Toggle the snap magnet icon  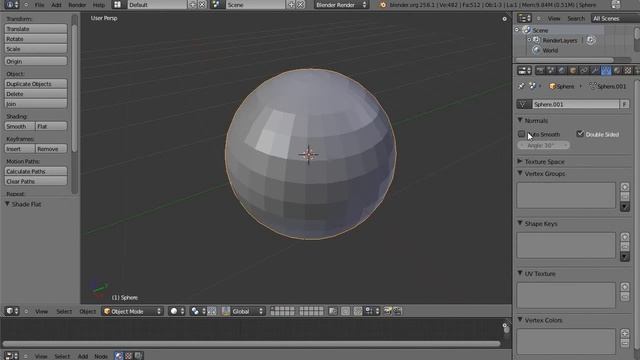358,311
